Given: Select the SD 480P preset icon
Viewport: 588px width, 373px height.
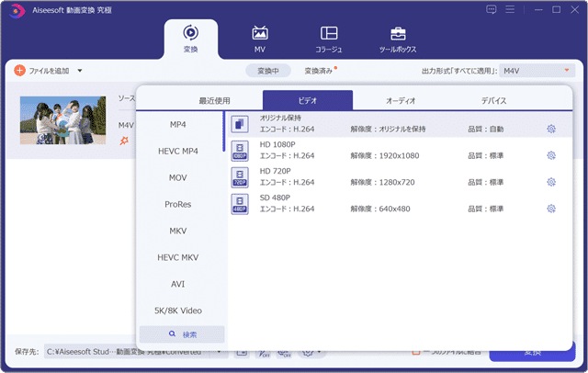Looking at the screenshot, I should [x=240, y=204].
